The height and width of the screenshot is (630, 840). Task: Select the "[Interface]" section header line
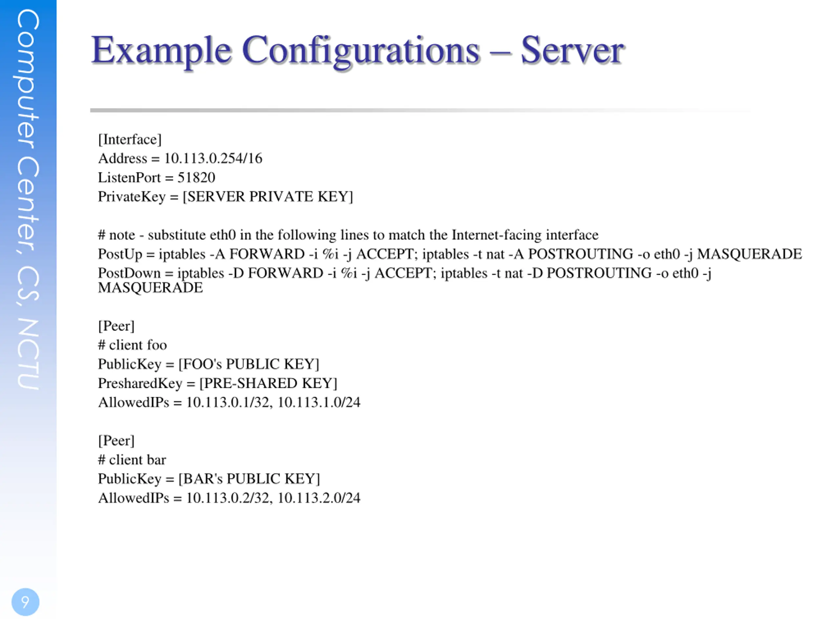(130, 139)
